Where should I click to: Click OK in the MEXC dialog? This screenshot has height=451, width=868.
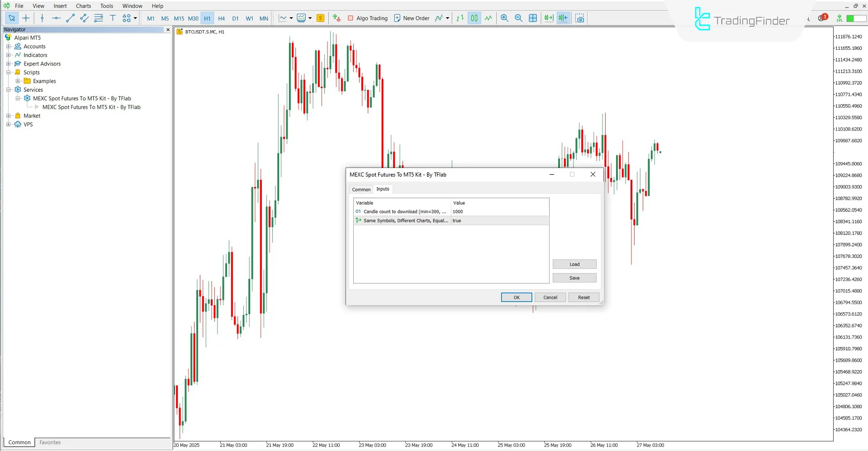tap(516, 297)
